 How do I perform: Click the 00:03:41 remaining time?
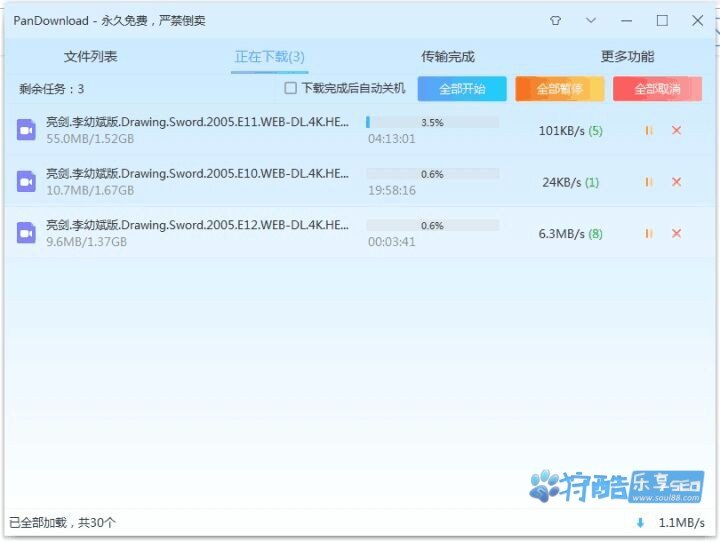click(x=392, y=242)
